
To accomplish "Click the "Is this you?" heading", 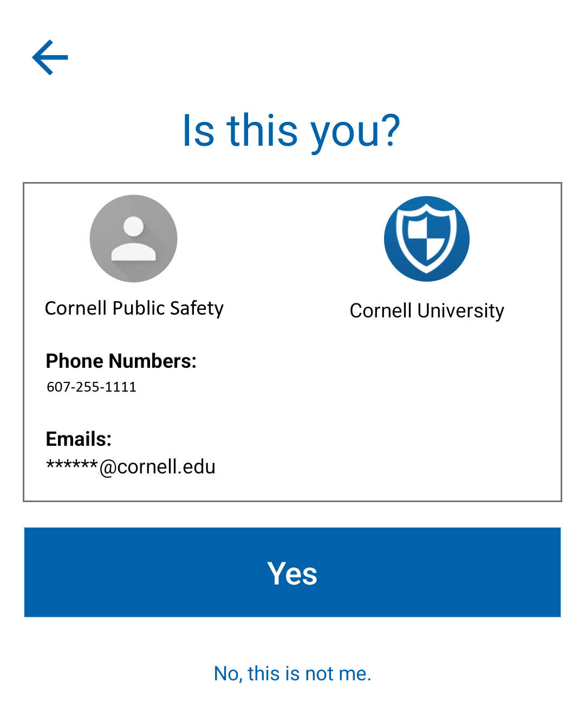I will coord(291,131).
